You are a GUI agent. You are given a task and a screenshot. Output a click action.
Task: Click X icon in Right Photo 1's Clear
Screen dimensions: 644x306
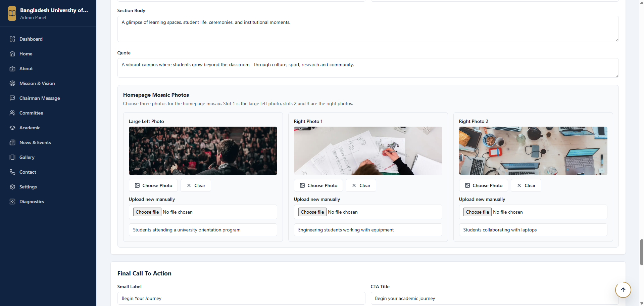pyautogui.click(x=354, y=185)
